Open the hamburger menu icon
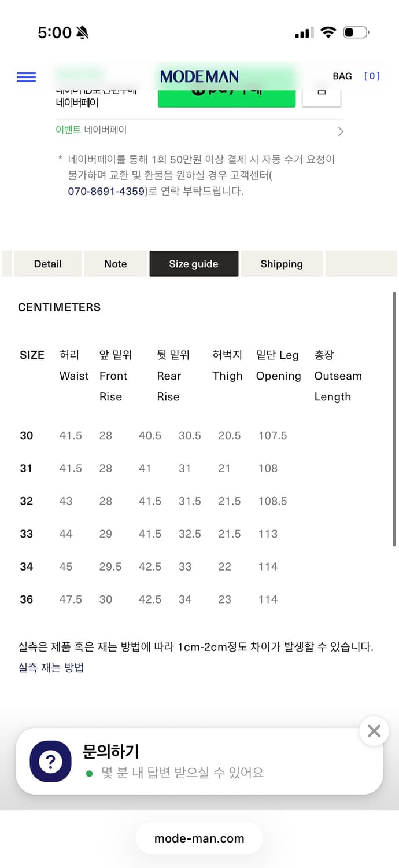 click(26, 76)
